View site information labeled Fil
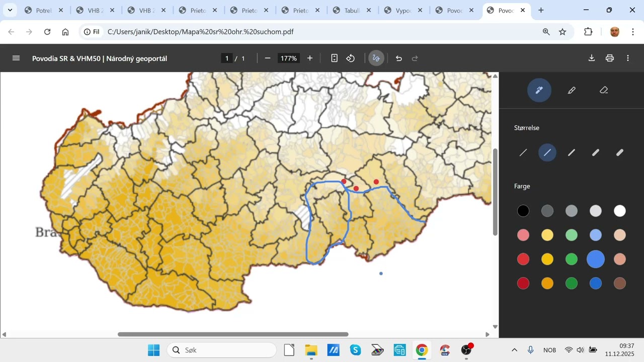644x362 pixels. pyautogui.click(x=92, y=32)
